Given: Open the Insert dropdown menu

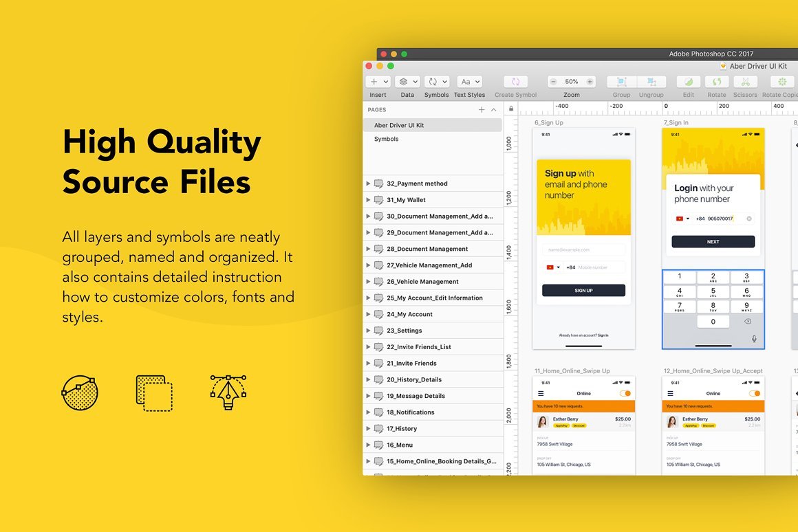Looking at the screenshot, I should (x=378, y=82).
